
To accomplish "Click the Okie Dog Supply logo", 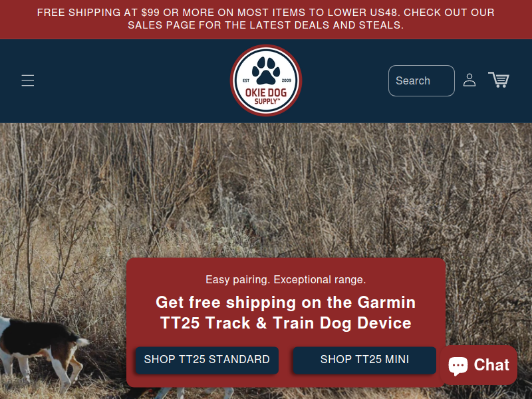I will [266, 80].
